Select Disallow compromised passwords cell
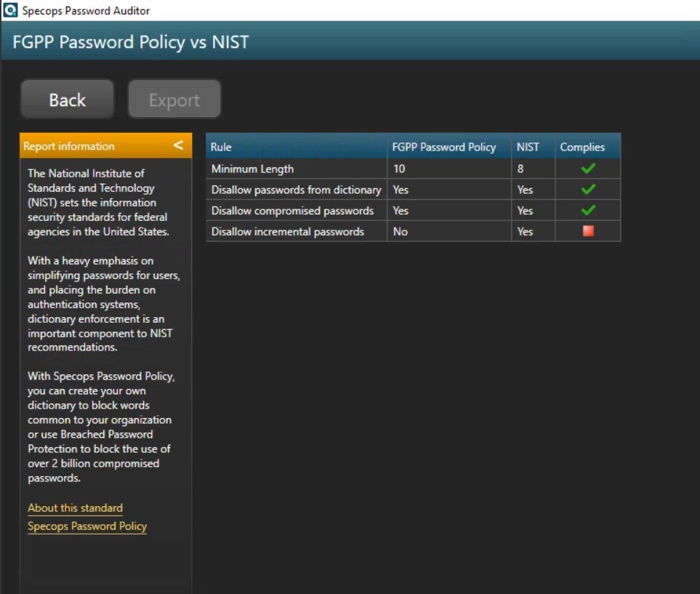This screenshot has height=594, width=700. point(297,211)
